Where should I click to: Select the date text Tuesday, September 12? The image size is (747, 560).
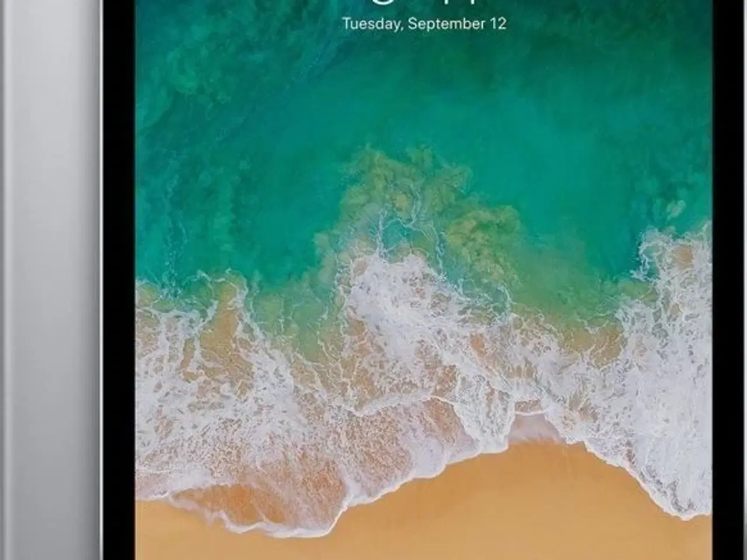(424, 24)
